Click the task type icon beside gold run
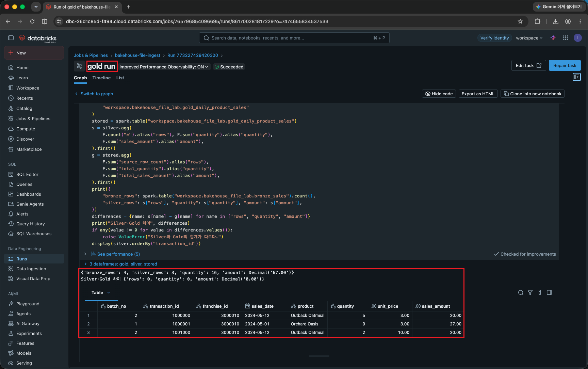The image size is (588, 369). 79,66
